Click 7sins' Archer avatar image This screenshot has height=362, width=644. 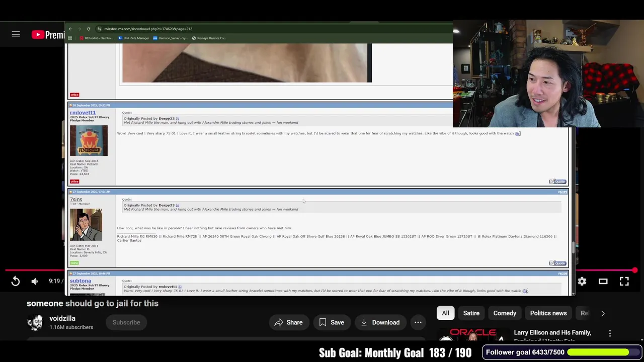(86, 225)
